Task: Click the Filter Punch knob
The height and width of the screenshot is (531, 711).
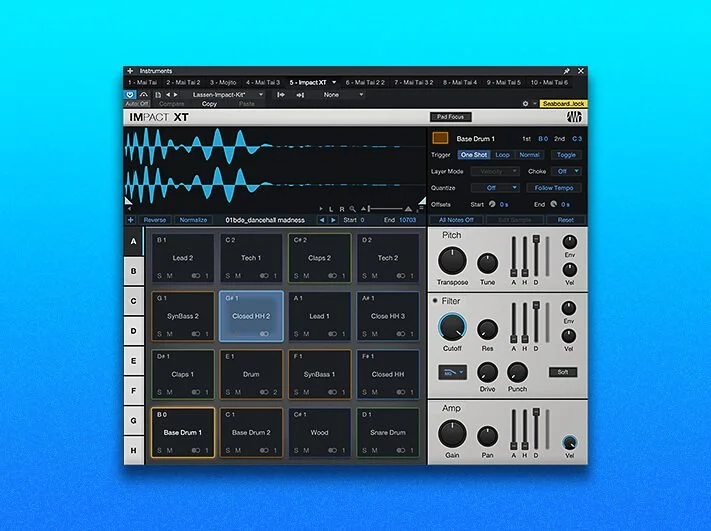Action: [x=517, y=373]
